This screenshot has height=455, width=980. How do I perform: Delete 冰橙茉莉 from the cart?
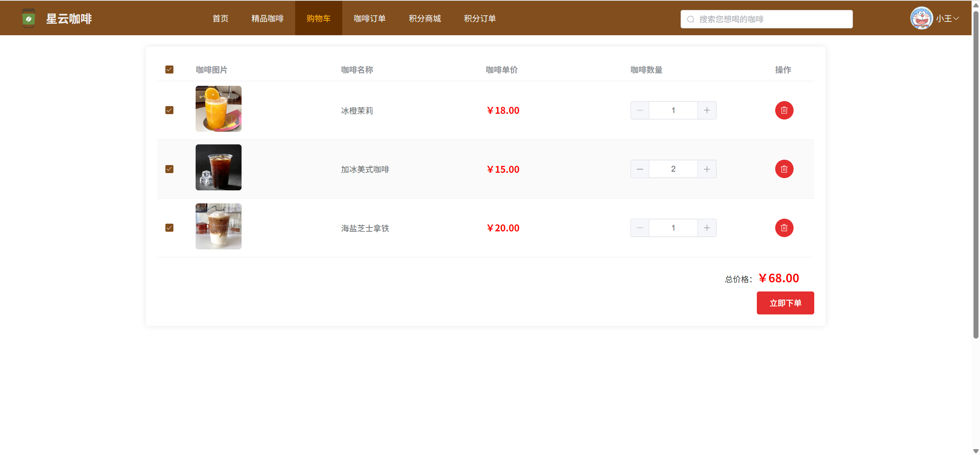(x=784, y=110)
